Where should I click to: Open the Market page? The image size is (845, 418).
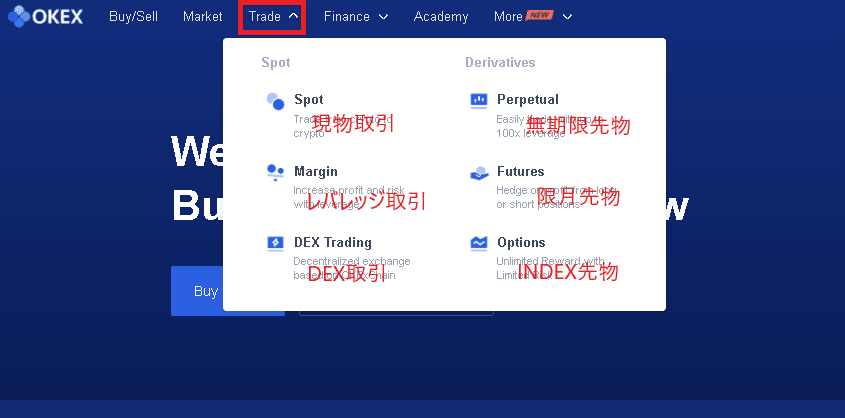[203, 17]
